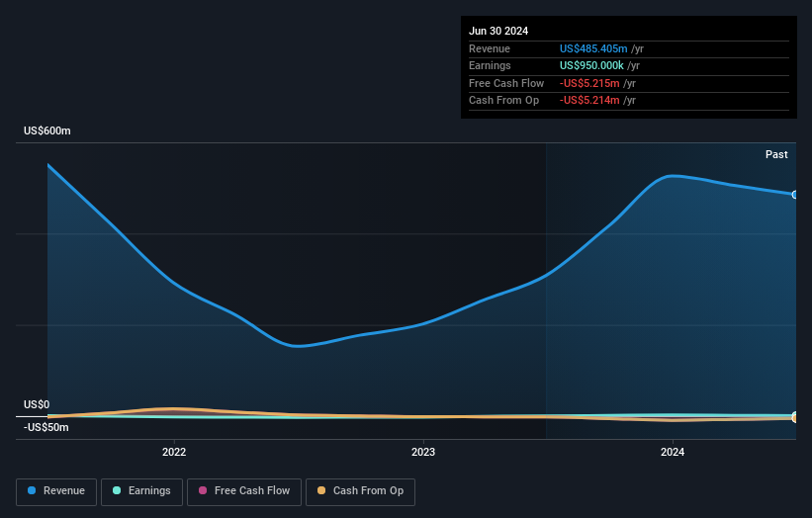The width and height of the screenshot is (812, 518).
Task: Click the -US$5.215m free cash flow value
Action: (589, 83)
